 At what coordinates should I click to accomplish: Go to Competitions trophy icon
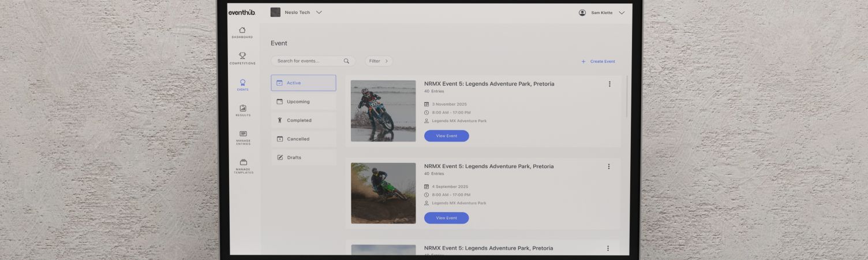pos(242,56)
